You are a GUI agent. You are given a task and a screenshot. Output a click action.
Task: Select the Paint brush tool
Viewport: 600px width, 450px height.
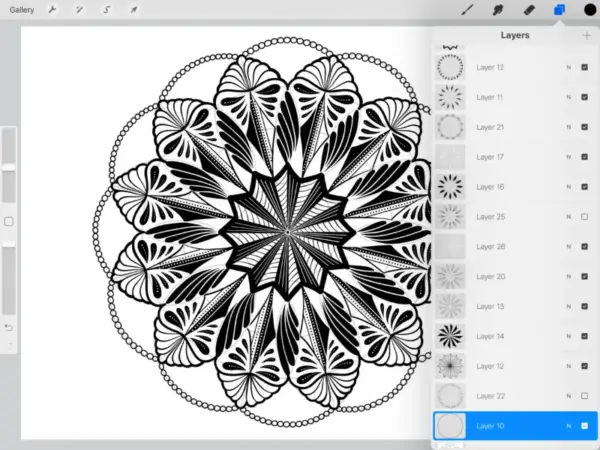(x=467, y=10)
